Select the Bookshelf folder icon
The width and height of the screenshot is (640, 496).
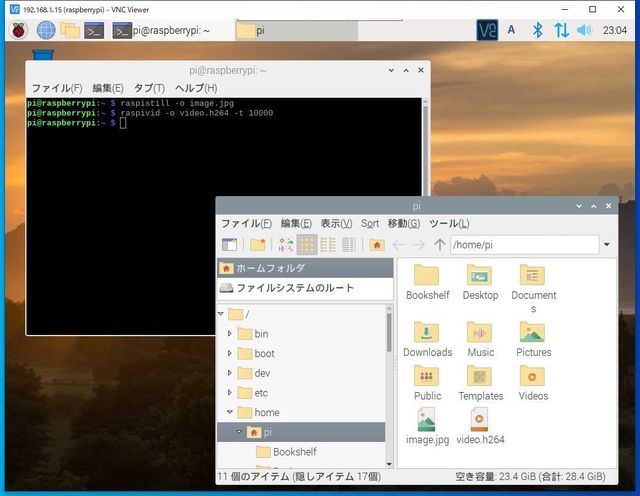(x=427, y=282)
